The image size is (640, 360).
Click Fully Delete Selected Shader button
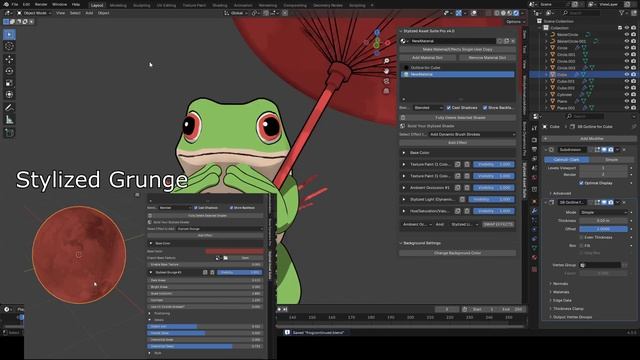[x=460, y=118]
